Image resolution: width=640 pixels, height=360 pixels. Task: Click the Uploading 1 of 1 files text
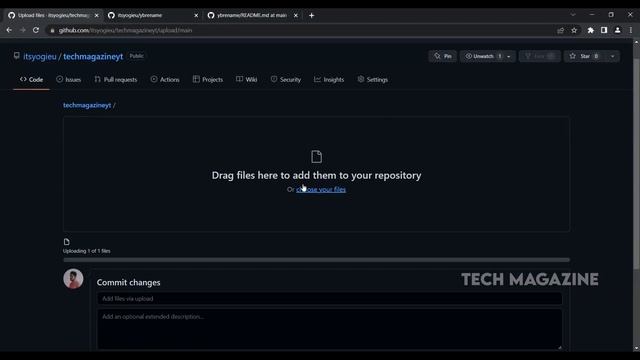[x=87, y=251]
